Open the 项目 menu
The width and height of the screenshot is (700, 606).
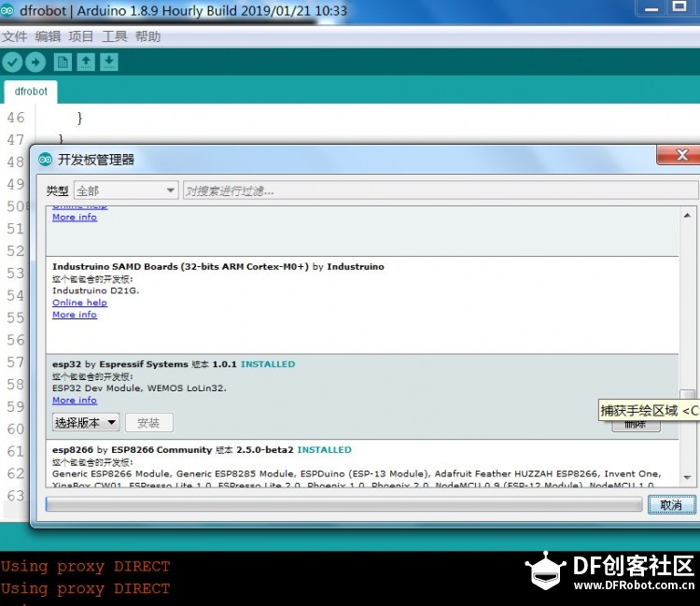point(81,36)
